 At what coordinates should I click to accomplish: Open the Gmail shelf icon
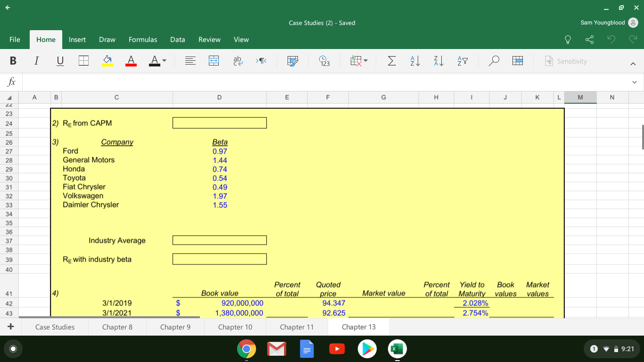click(x=277, y=349)
